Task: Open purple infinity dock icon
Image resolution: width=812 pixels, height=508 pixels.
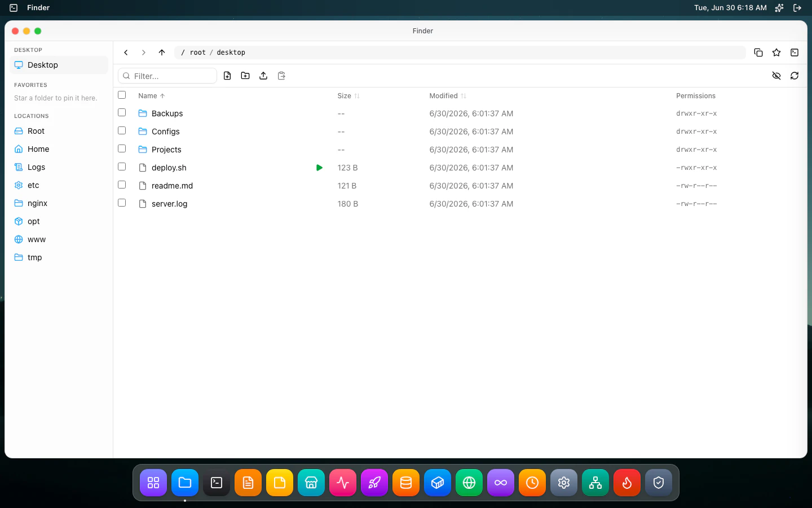Action: [x=501, y=483]
